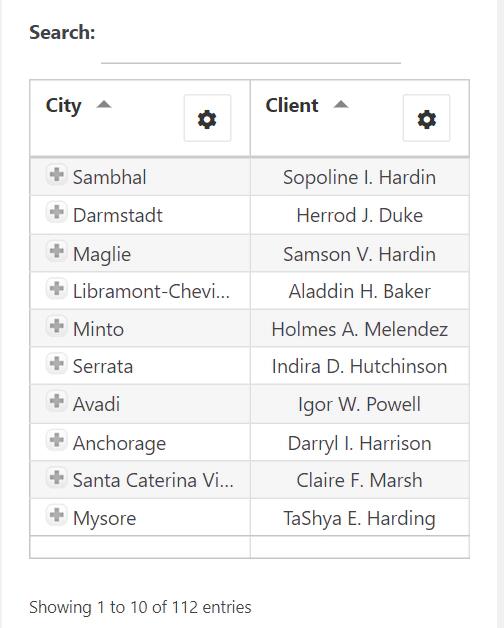Image resolution: width=504 pixels, height=628 pixels.
Task: Expand the Maglie row details
Action: (x=56, y=251)
